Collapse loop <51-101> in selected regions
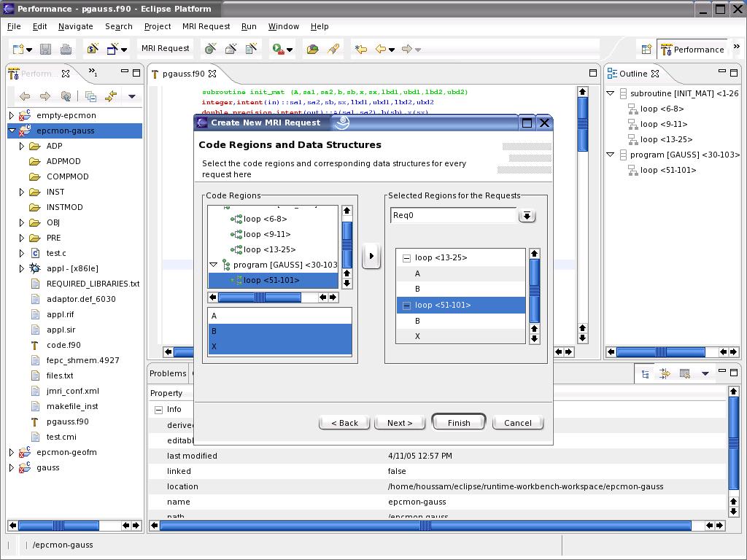This screenshot has width=747, height=560. 406,306
